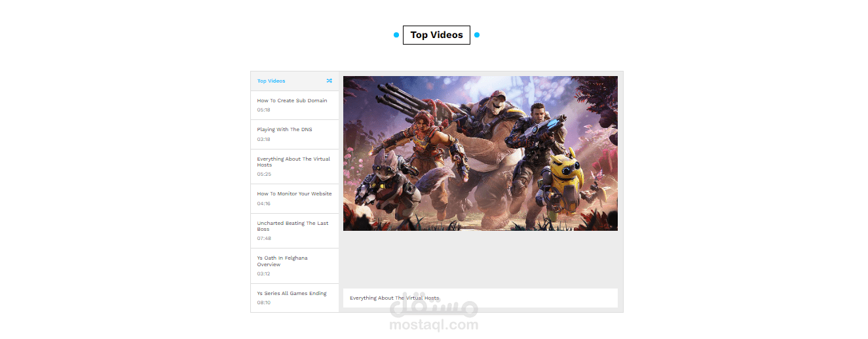Click the 04:16 duration text
868x339 pixels.
coord(263,203)
